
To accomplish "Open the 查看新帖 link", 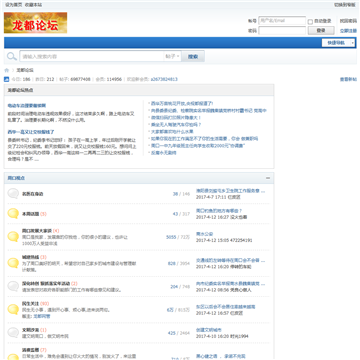I will click(x=348, y=79).
